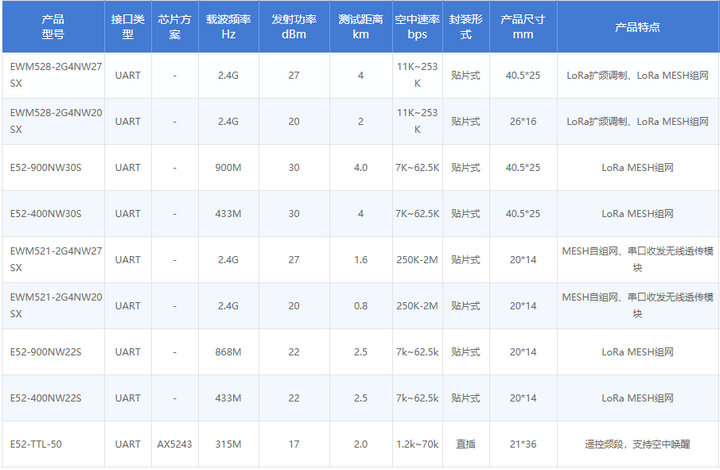Click the 接口类型 column header
Image resolution: width=720 pixels, height=470 pixels.
click(x=127, y=27)
